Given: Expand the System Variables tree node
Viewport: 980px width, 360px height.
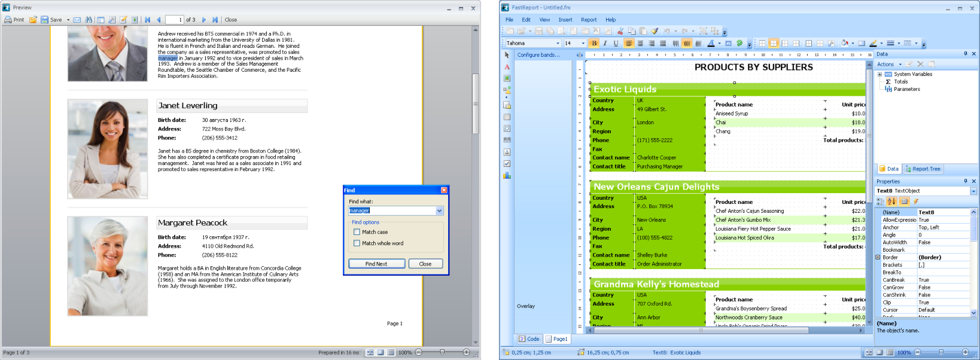Looking at the screenshot, I should click(879, 74).
